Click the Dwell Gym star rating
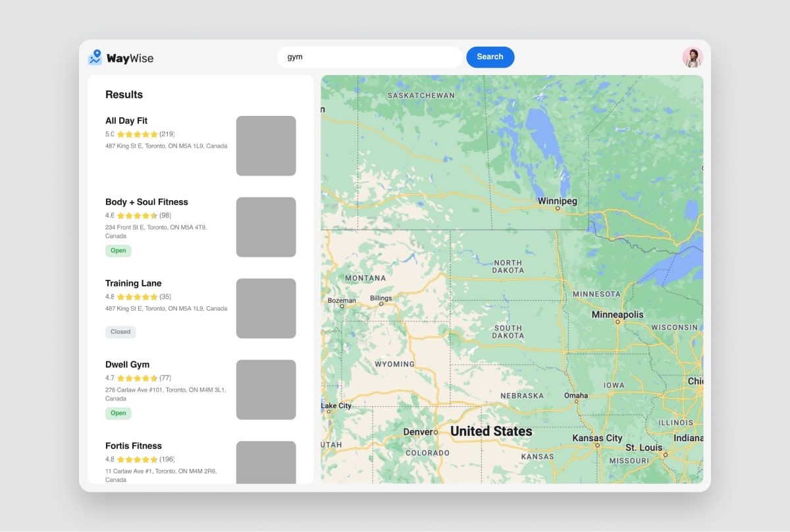This screenshot has height=532, width=790. click(138, 378)
